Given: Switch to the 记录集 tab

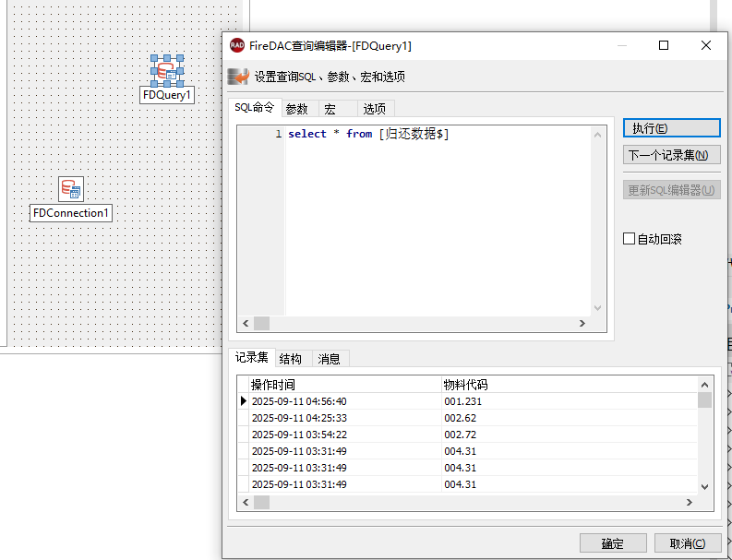Looking at the screenshot, I should pos(252,357).
